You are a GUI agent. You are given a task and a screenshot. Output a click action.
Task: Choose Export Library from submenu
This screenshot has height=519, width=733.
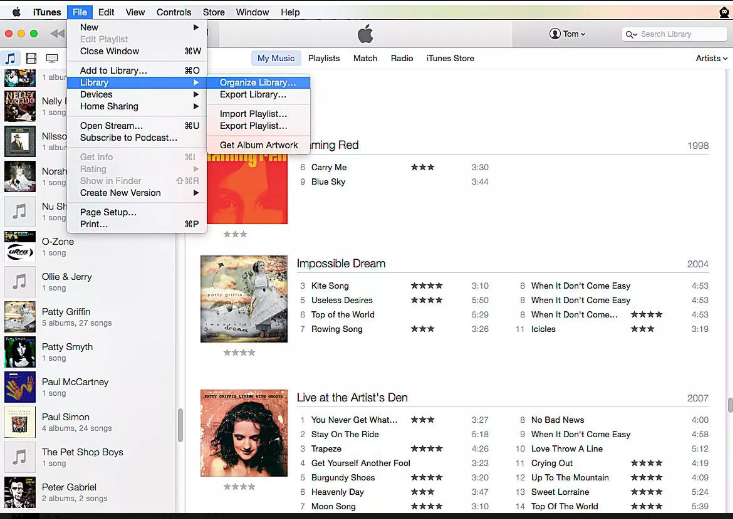click(258, 94)
